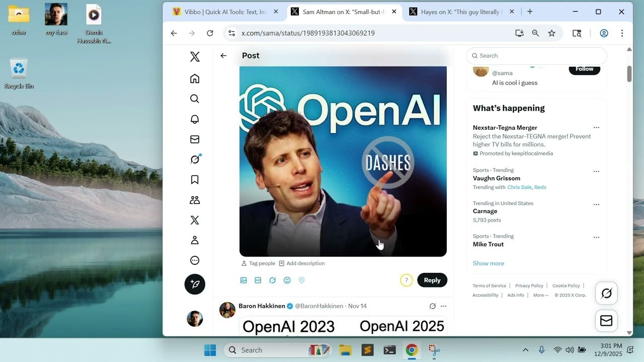This screenshot has height=362, width=644.
Task: Open Windows Start button
Action: click(x=210, y=350)
